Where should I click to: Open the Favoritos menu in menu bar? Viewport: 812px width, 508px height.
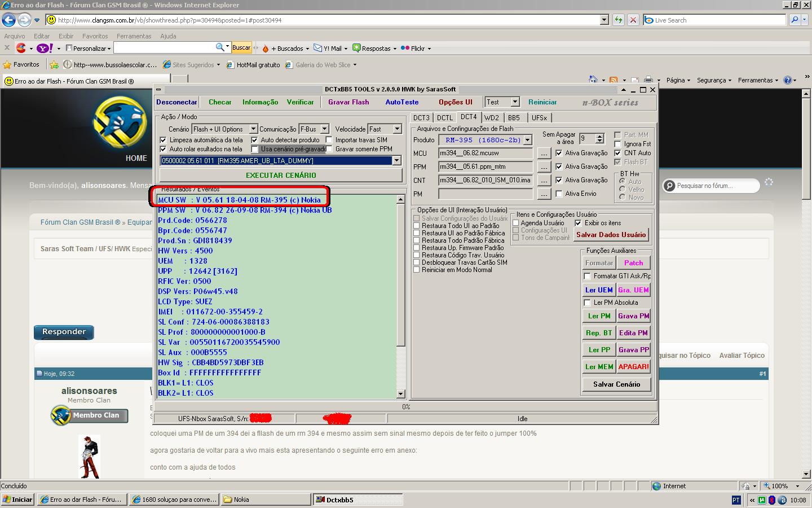[x=95, y=36]
